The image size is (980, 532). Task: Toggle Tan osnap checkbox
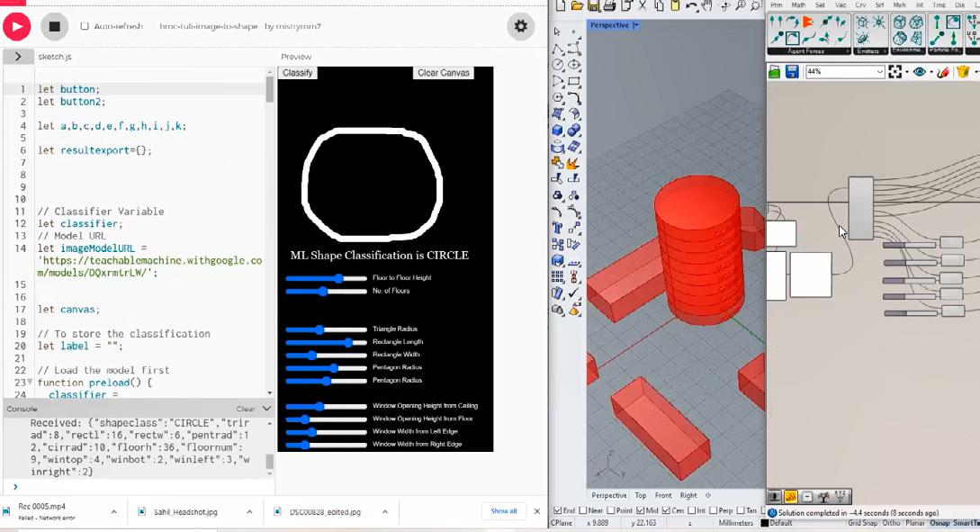coord(741,510)
